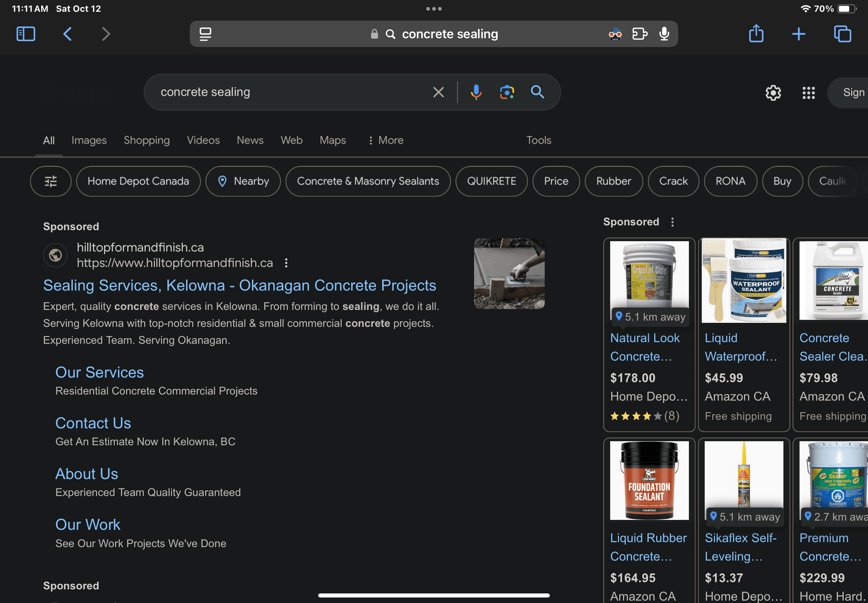868x603 pixels.
Task: Open Google Lens image search
Action: 507,92
